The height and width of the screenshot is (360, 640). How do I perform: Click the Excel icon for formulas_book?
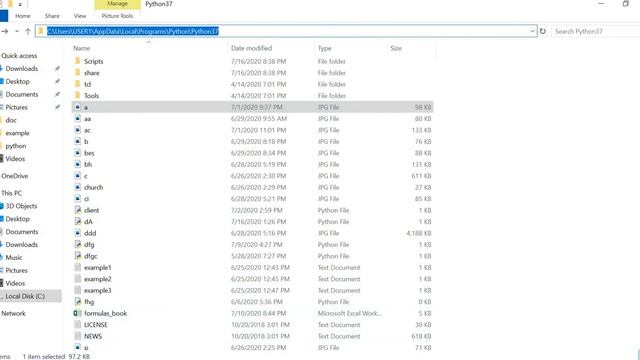click(x=78, y=313)
